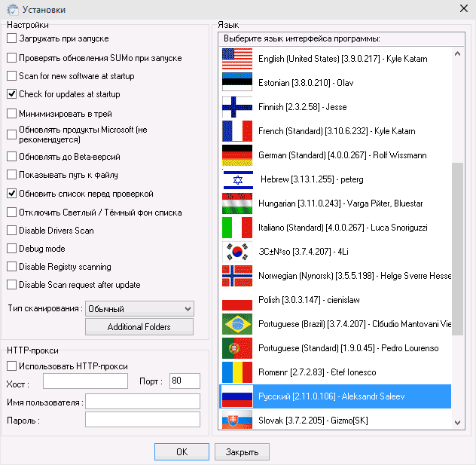Click the Закрыть button
Image resolution: width=476 pixels, height=465 pixels.
[x=242, y=451]
